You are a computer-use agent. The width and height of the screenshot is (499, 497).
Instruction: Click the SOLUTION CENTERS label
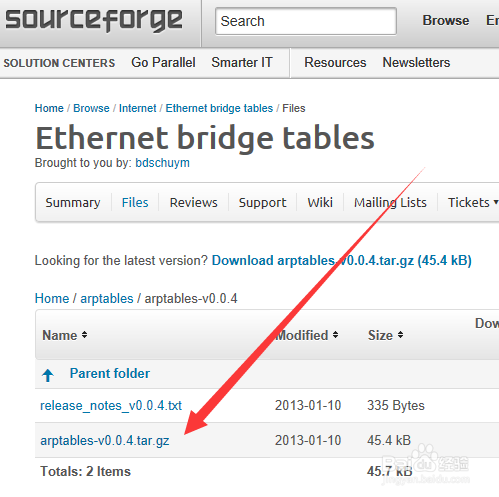(59, 63)
